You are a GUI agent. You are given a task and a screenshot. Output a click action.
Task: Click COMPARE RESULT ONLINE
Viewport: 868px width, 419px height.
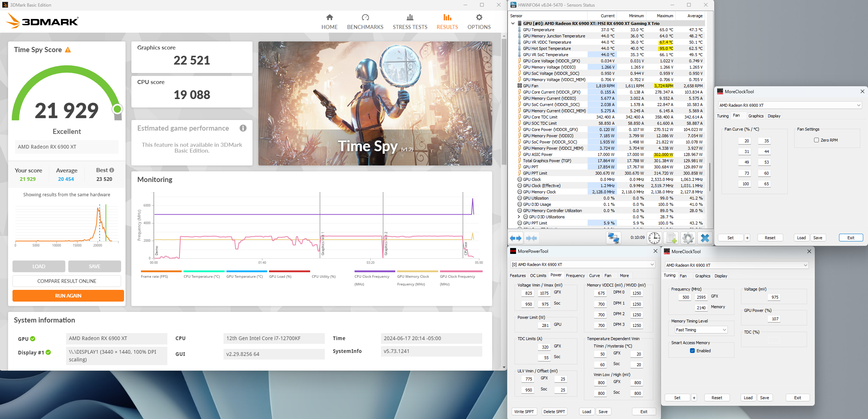pos(67,281)
